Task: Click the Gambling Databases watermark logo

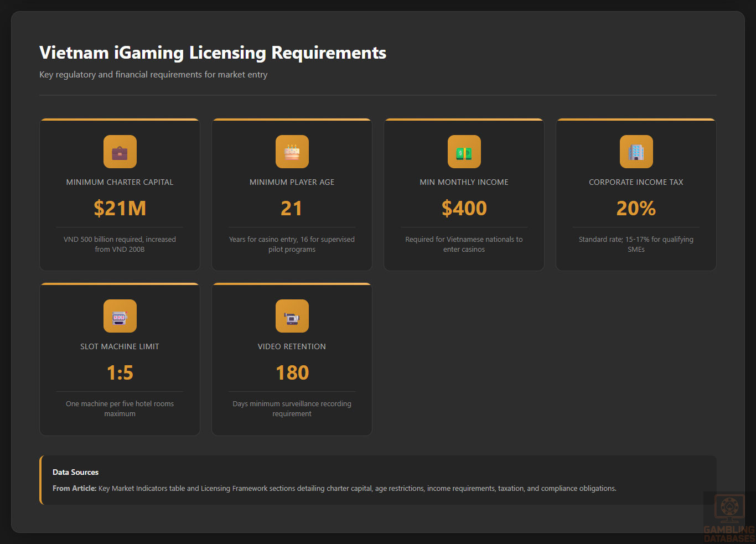Action: tap(729, 518)
